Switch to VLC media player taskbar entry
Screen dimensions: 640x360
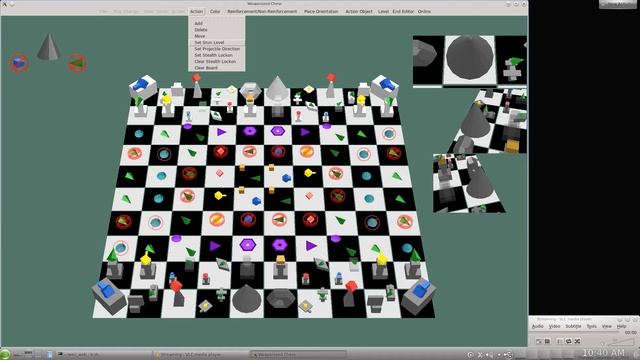point(200,355)
